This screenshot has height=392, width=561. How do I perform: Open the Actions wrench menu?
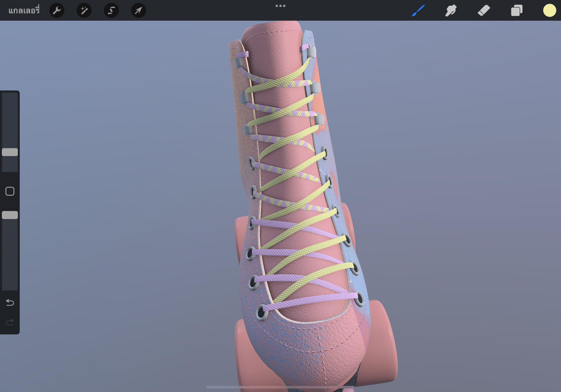point(57,10)
